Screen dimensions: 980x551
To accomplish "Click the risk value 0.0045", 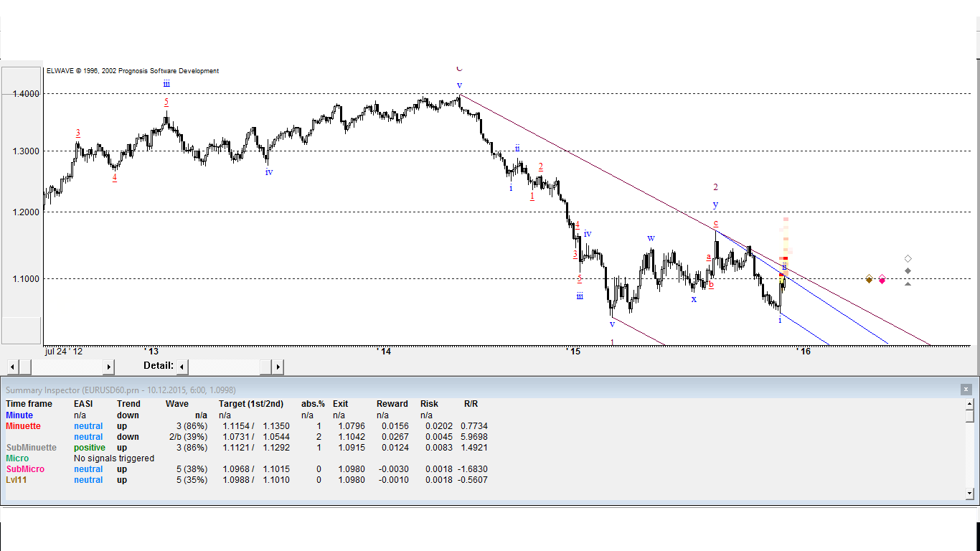I will [x=439, y=437].
